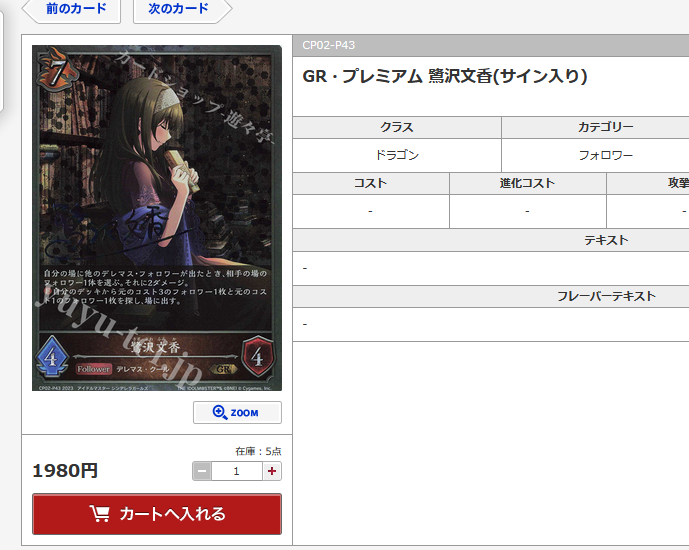Viewport: 689px width, 550px height.
Task: Click the shopping cart icon in the red button
Action: point(100,514)
